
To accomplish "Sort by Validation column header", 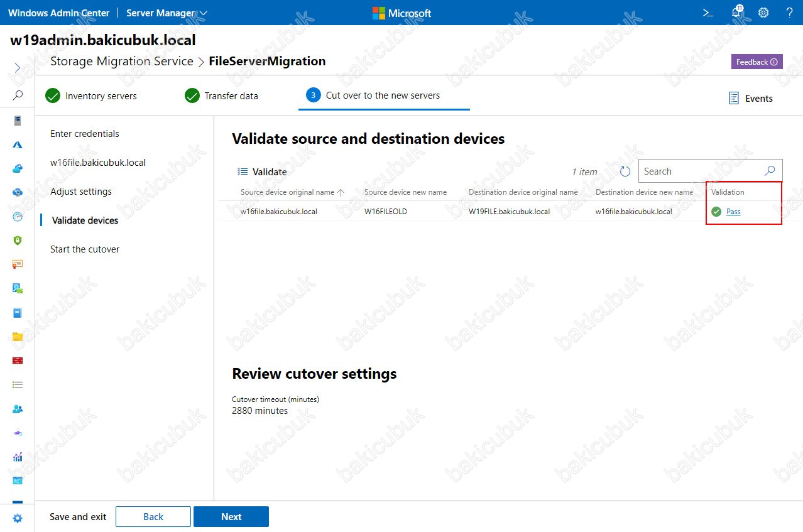I will click(x=728, y=192).
